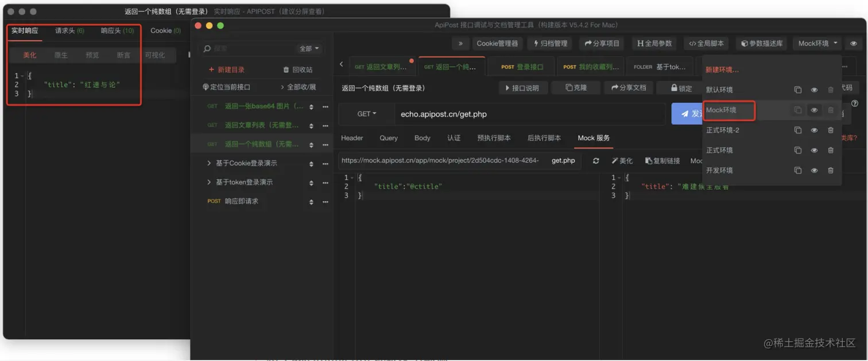Image resolution: width=868 pixels, height=361 pixels.
Task: Open more options for 返回文章列表 item
Action: pos(325,125)
